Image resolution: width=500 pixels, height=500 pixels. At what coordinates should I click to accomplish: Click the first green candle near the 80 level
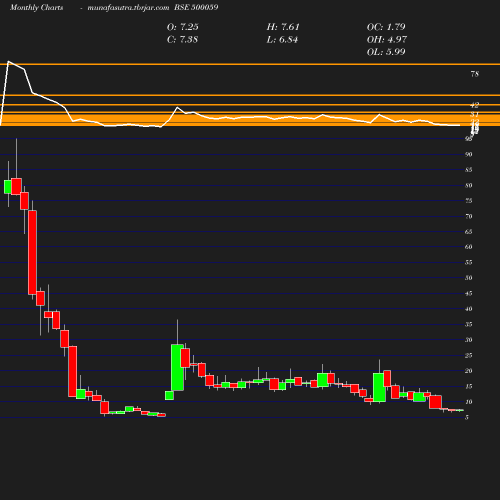(x=8, y=187)
